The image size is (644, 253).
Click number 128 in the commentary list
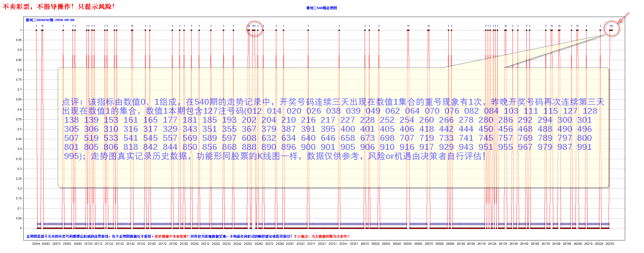(x=590, y=111)
